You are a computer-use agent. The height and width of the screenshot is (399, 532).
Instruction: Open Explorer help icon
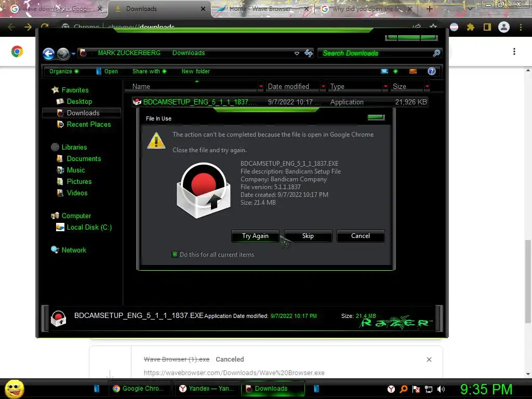click(x=432, y=71)
